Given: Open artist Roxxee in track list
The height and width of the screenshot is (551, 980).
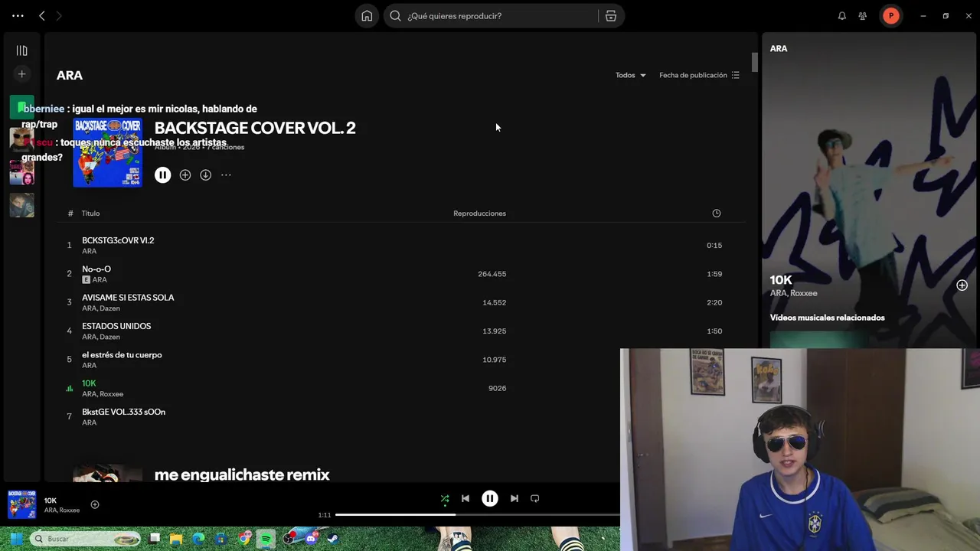Looking at the screenshot, I should (113, 394).
